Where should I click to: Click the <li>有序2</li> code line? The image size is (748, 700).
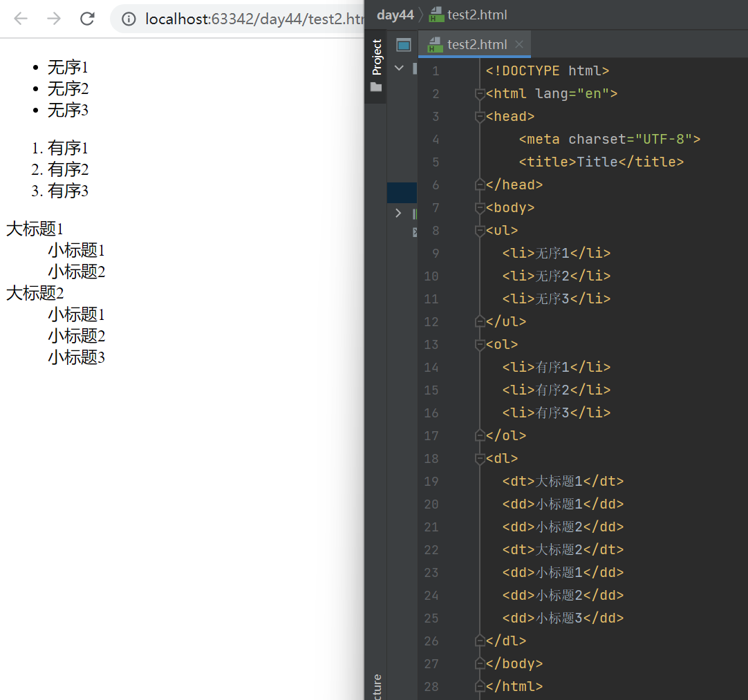pyautogui.click(x=557, y=390)
